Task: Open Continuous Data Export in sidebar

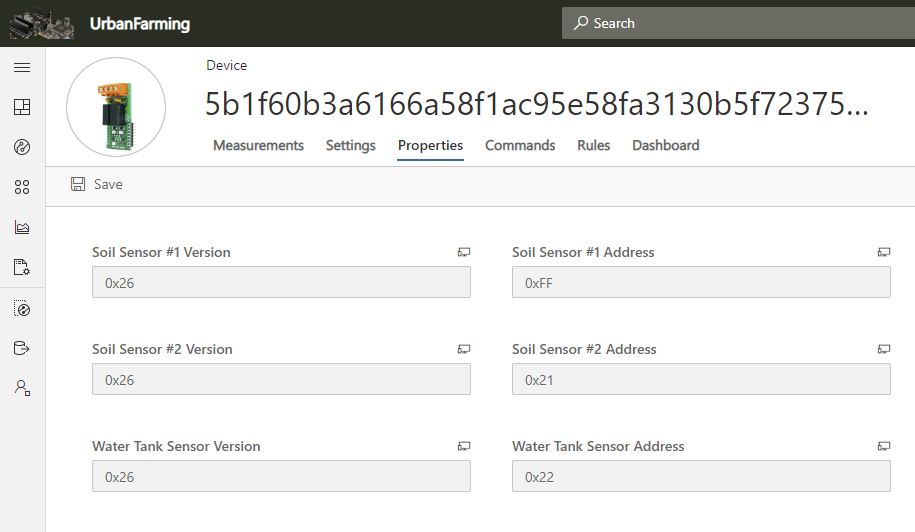Action: coord(22,348)
